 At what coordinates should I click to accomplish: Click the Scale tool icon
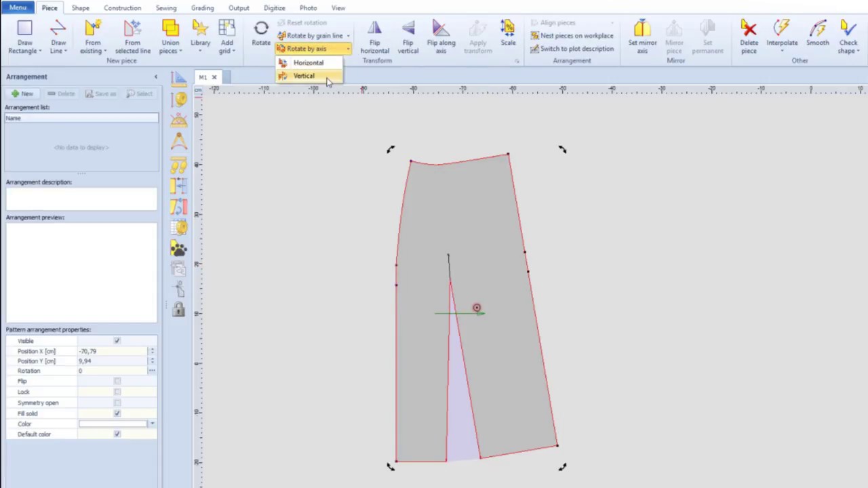[x=507, y=28]
